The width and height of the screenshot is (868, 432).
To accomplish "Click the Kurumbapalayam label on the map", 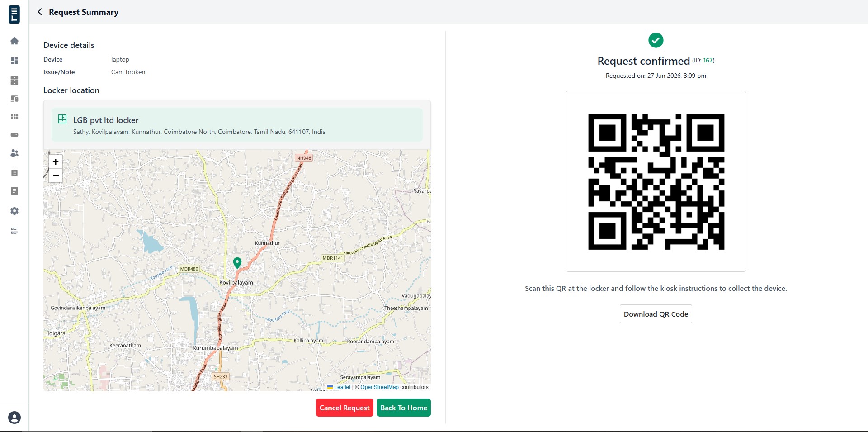I will [215, 348].
